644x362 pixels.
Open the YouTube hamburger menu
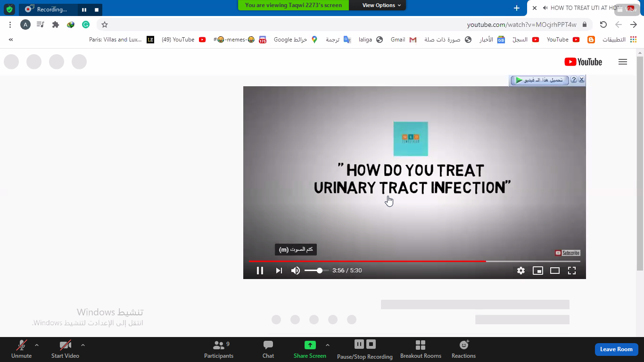623,62
